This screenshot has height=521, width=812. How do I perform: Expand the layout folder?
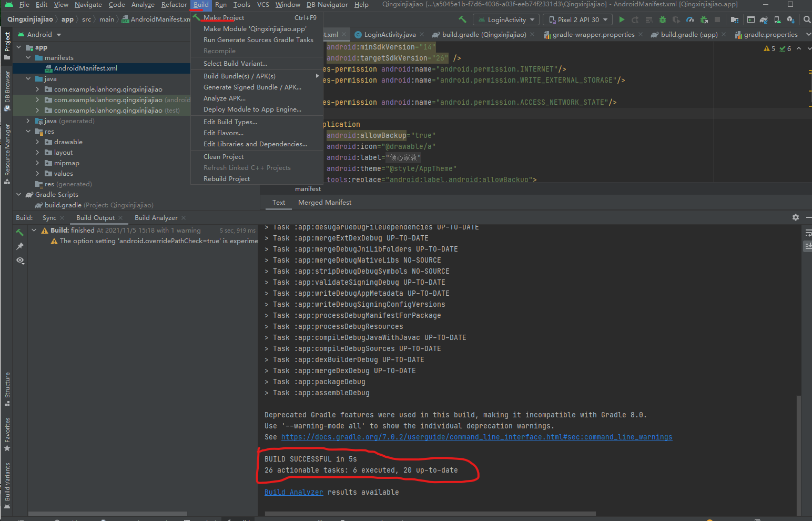coord(37,153)
